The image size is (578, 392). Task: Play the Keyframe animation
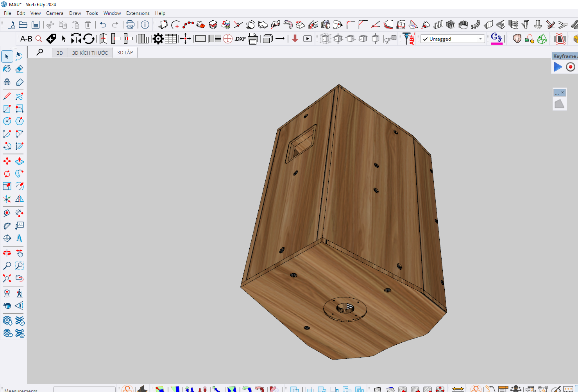[x=558, y=67]
